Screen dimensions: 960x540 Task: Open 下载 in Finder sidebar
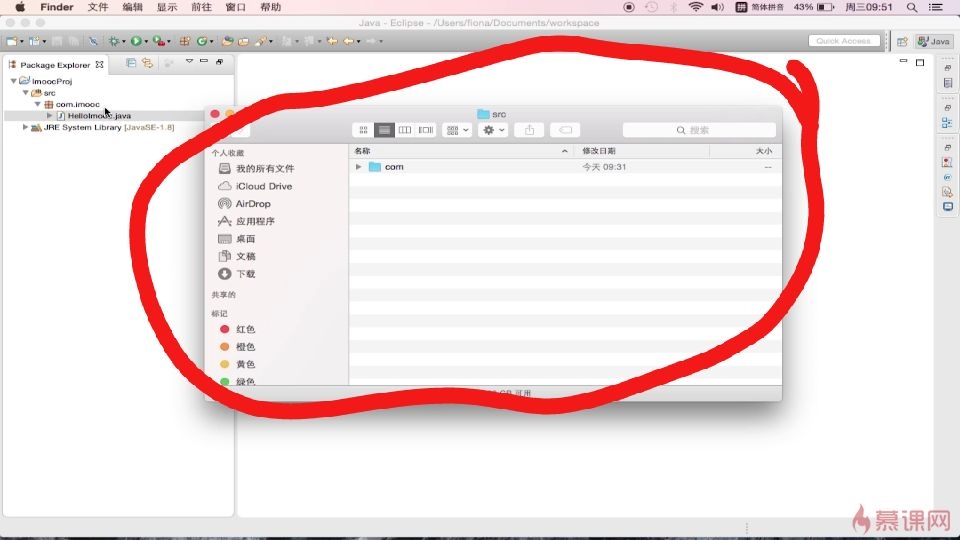click(x=237, y=274)
